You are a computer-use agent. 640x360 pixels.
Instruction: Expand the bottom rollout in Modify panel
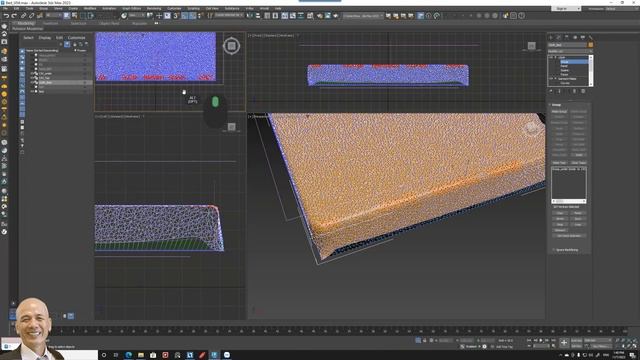pos(567,250)
